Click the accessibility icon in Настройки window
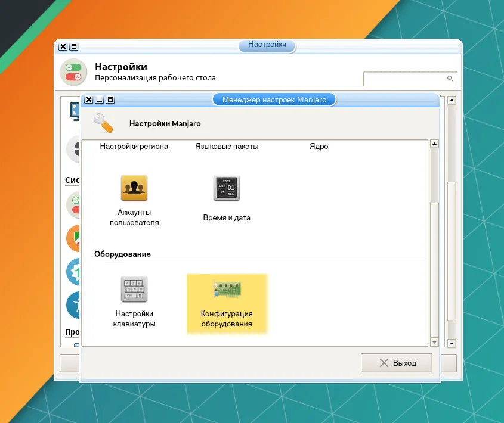The width and height of the screenshot is (504, 423). click(x=73, y=305)
